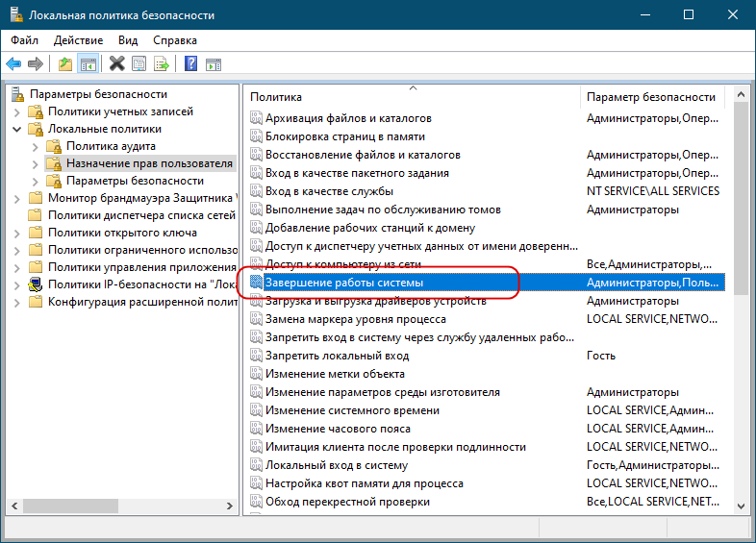
Task: Select Параметры безопасности under Локальные политики
Action: click(x=135, y=181)
